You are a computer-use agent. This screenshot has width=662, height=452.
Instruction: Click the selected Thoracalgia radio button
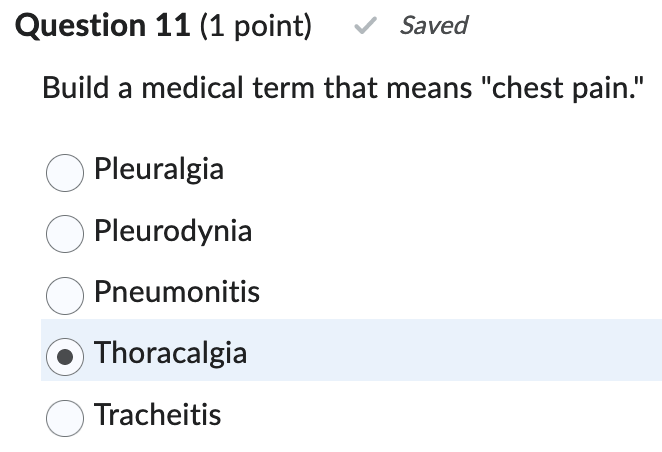coord(65,355)
